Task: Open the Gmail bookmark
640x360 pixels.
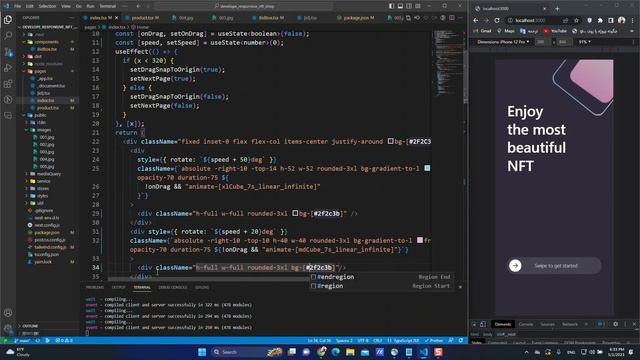Action: click(x=482, y=31)
